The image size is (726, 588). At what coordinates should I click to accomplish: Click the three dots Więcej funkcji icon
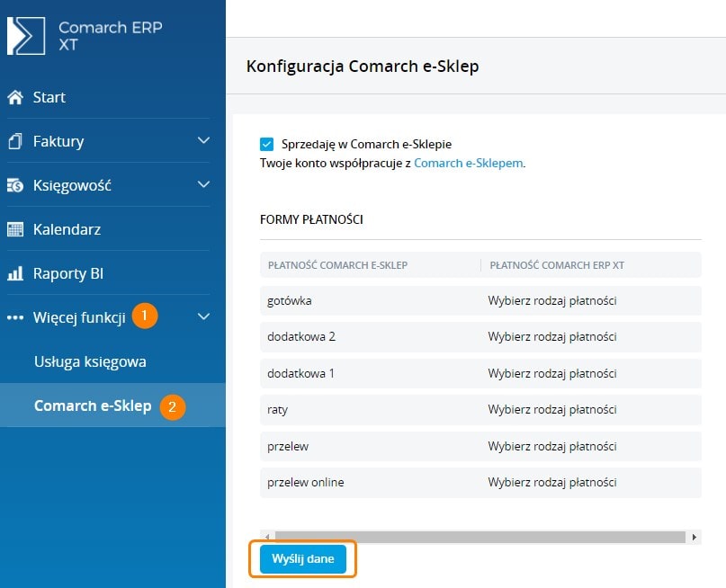click(15, 317)
